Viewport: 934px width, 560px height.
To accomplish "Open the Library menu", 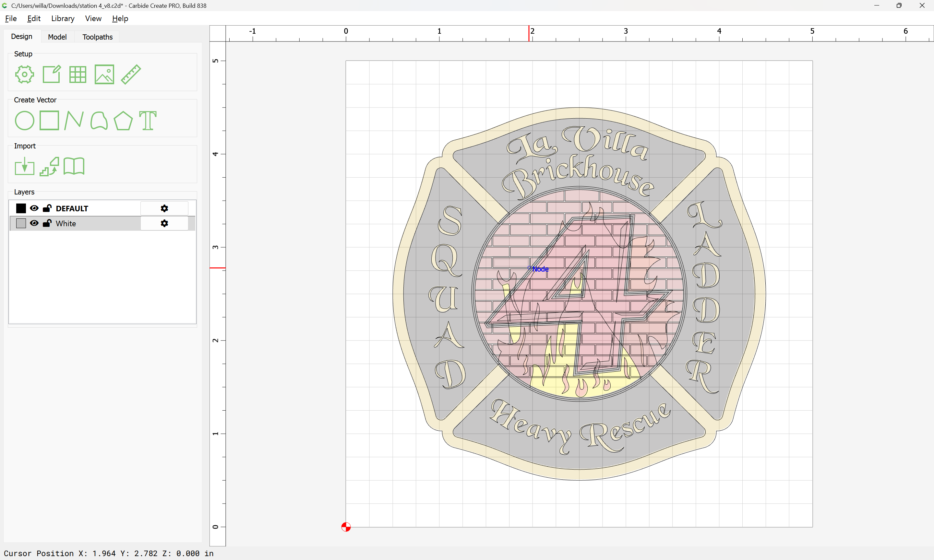I will pos(63,18).
